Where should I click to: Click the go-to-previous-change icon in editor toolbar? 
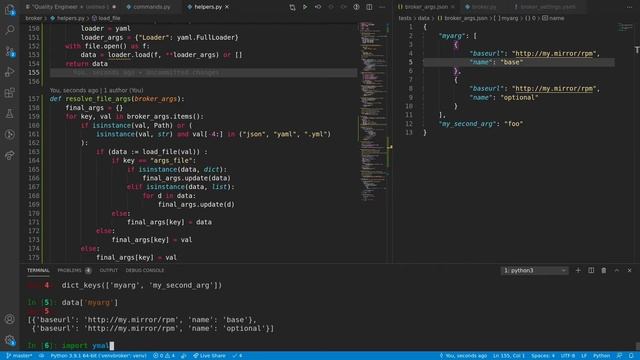(x=318, y=7)
